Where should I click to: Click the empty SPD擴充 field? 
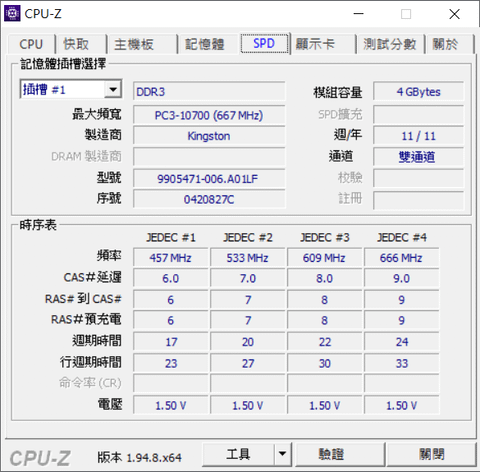tap(418, 115)
